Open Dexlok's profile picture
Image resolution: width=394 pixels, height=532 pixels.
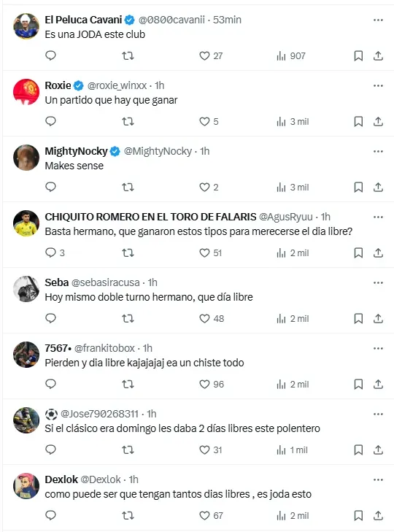[26, 486]
